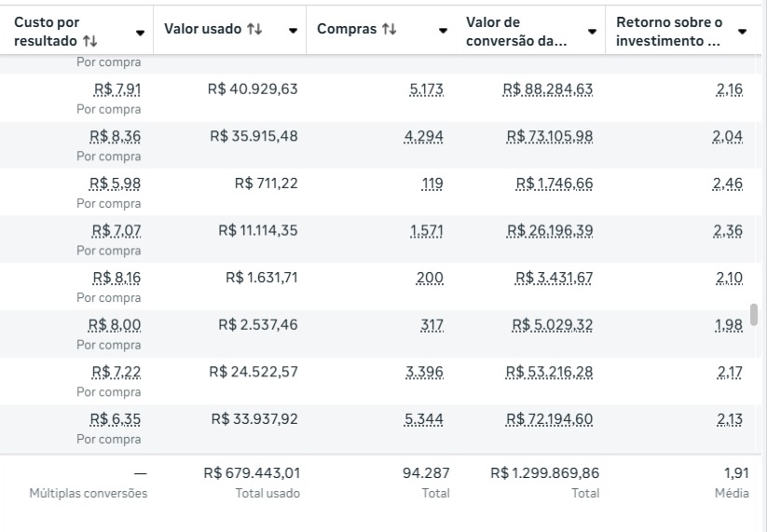The image size is (767, 532).
Task: Click cost value R$ 7,91
Action: point(117,89)
